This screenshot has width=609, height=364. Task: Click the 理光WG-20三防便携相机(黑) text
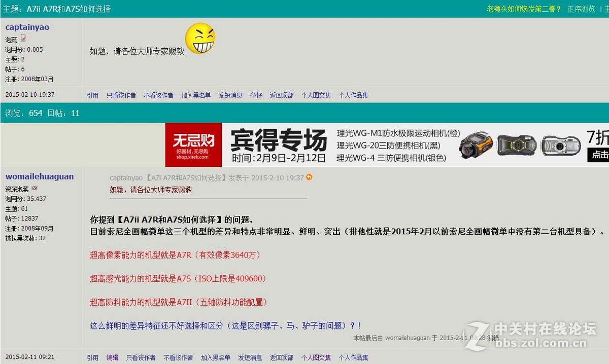389,145
